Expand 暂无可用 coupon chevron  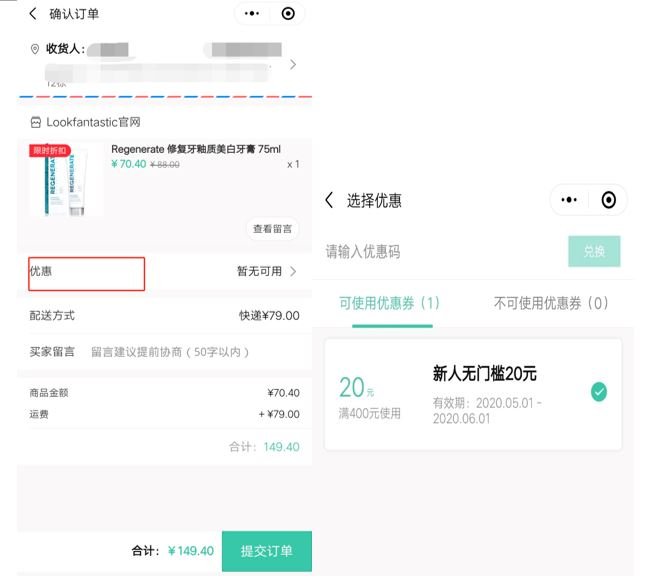(294, 271)
